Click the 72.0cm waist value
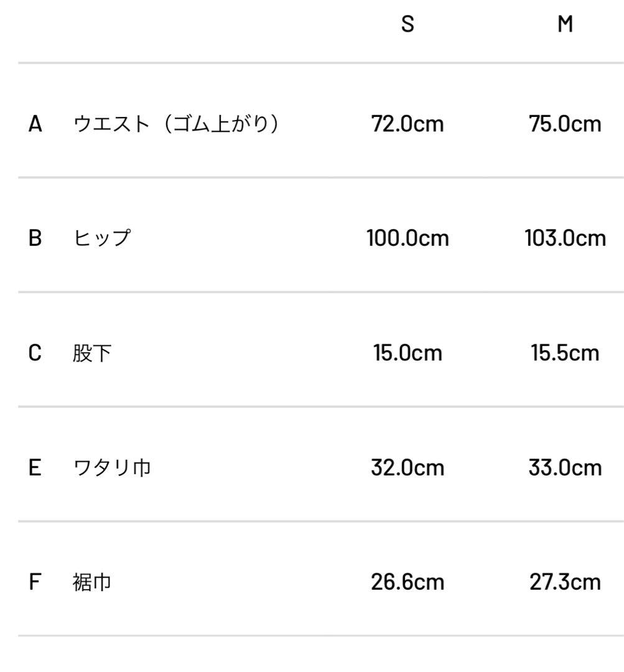 [x=407, y=124]
